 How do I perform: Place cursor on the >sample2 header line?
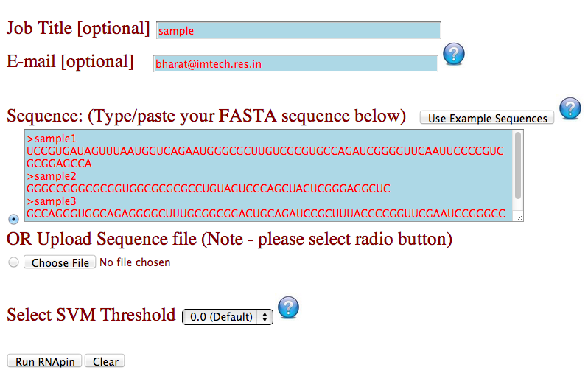(x=52, y=176)
